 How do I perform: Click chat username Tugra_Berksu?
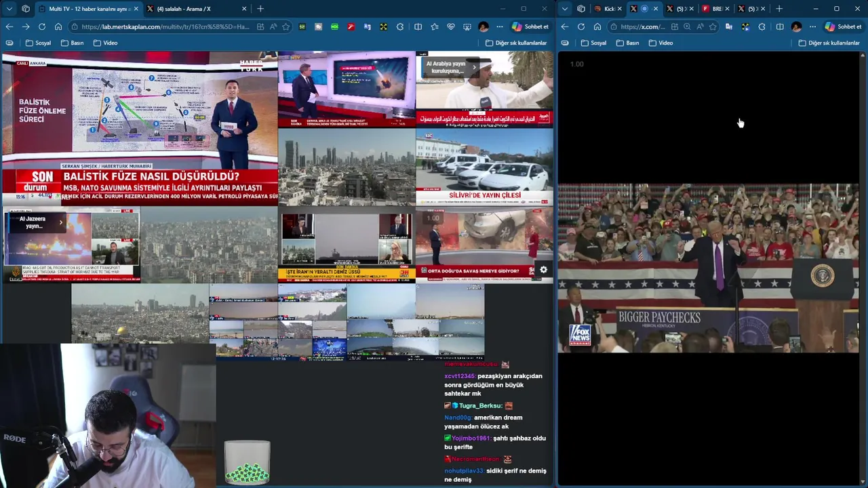click(x=481, y=405)
